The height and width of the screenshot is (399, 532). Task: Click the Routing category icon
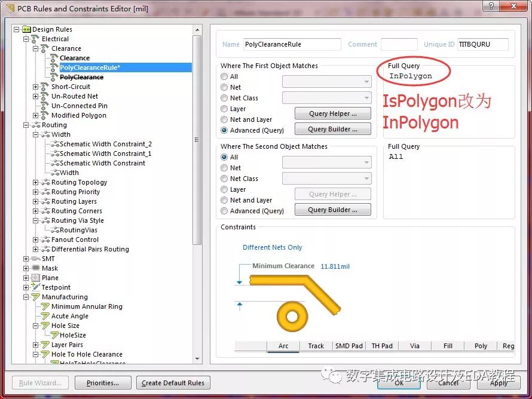tap(36, 125)
